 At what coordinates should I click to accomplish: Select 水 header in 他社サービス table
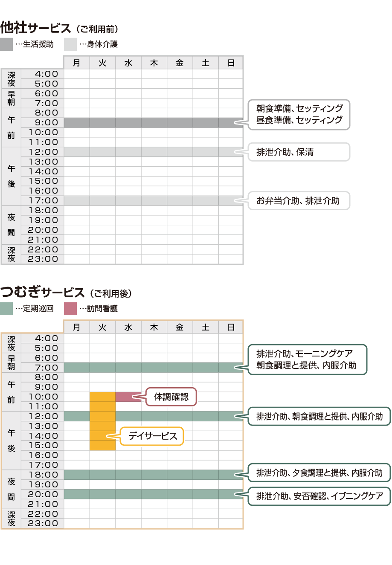click(128, 63)
